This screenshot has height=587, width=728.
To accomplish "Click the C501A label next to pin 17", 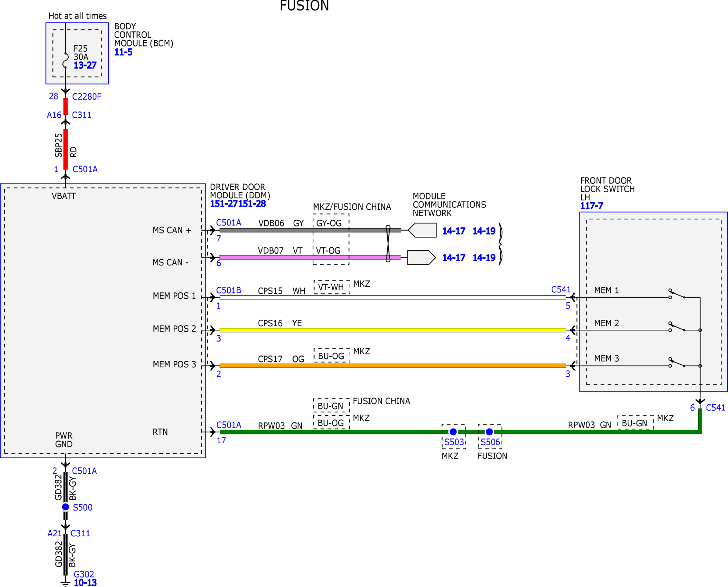I will pos(229,425).
